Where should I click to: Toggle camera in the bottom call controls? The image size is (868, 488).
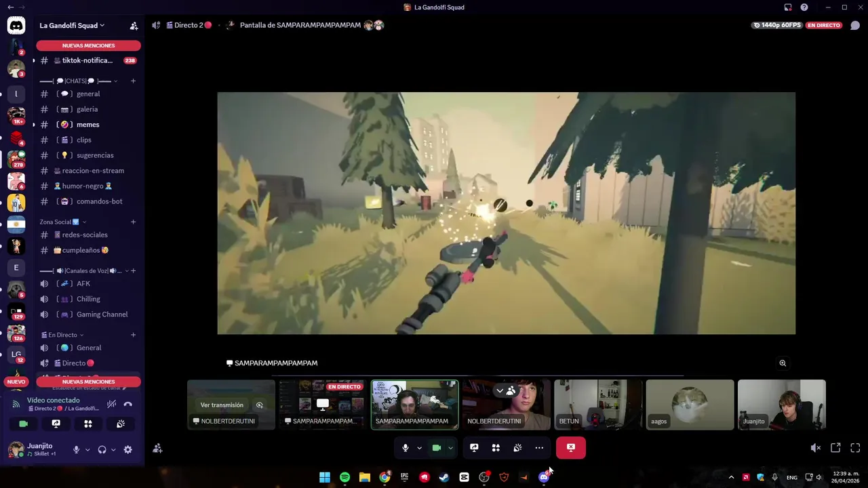click(437, 447)
